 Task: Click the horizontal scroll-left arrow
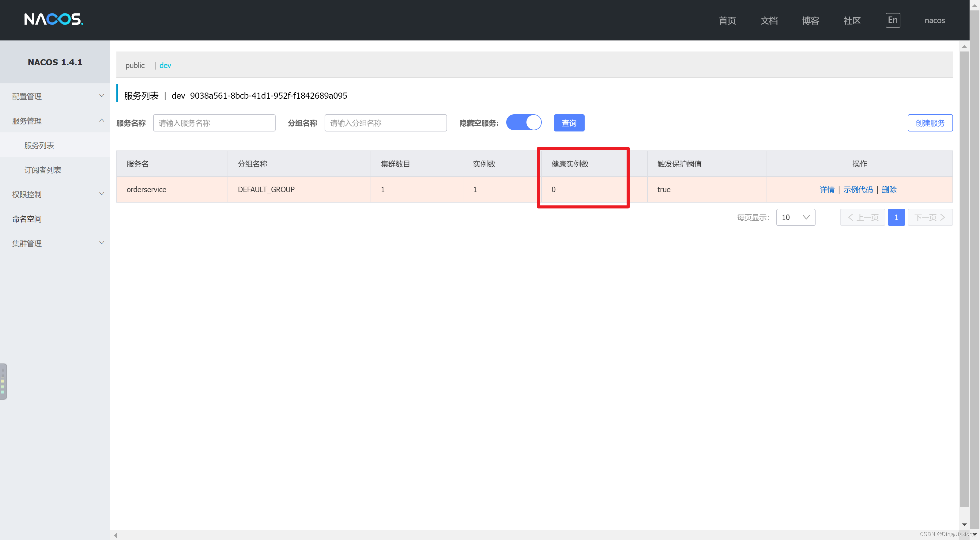(x=115, y=535)
